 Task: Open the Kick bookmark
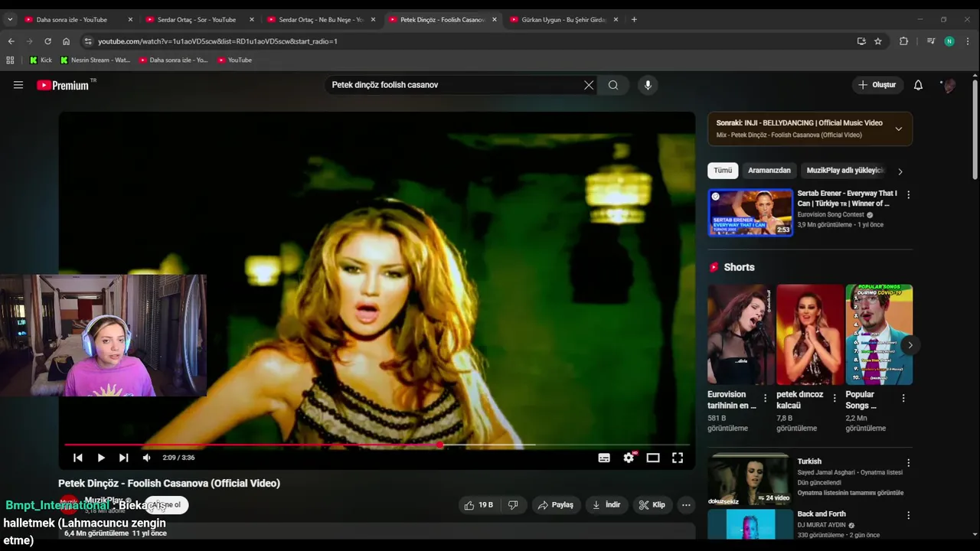click(41, 60)
